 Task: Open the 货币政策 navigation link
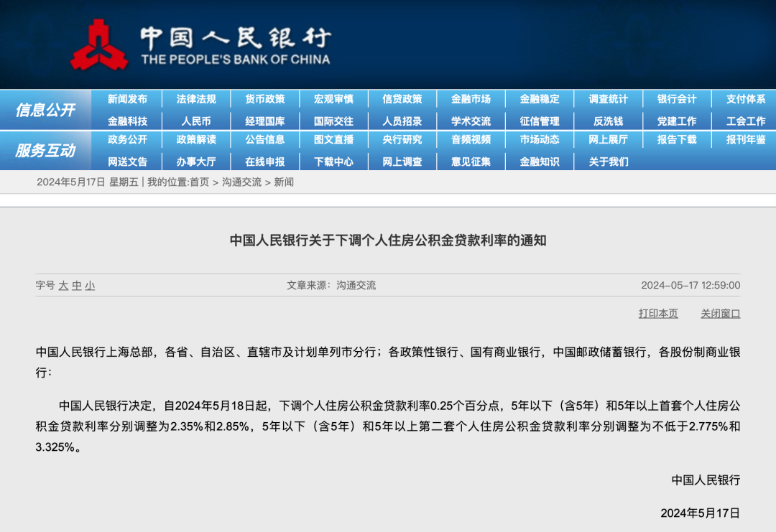pyautogui.click(x=264, y=99)
